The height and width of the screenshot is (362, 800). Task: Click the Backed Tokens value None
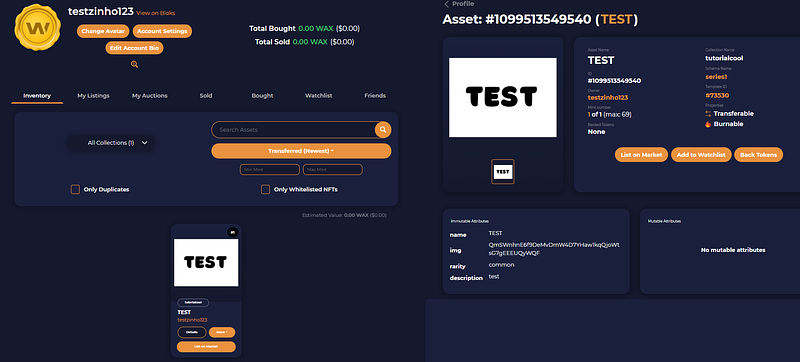pos(596,132)
